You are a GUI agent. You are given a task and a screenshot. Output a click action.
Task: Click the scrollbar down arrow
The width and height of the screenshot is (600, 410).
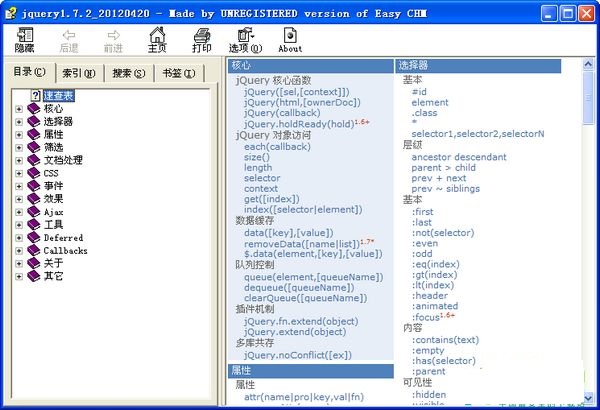pyautogui.click(x=589, y=398)
